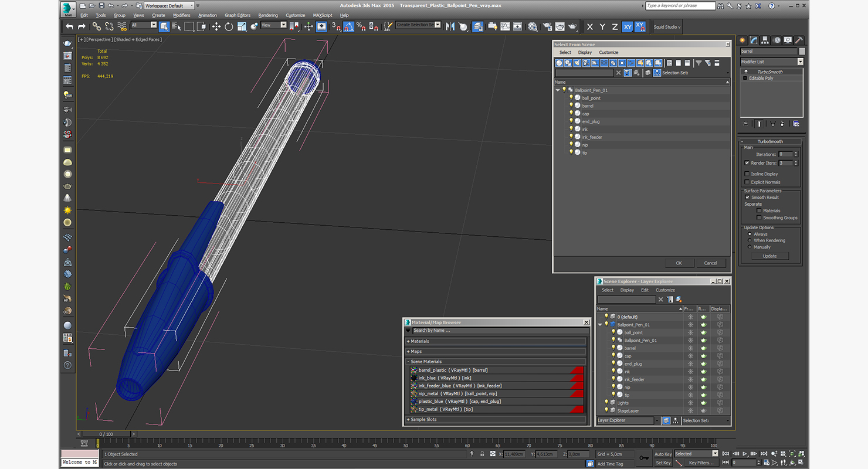The height and width of the screenshot is (469, 868).
Task: Click the Auto Key button
Action: click(663, 454)
